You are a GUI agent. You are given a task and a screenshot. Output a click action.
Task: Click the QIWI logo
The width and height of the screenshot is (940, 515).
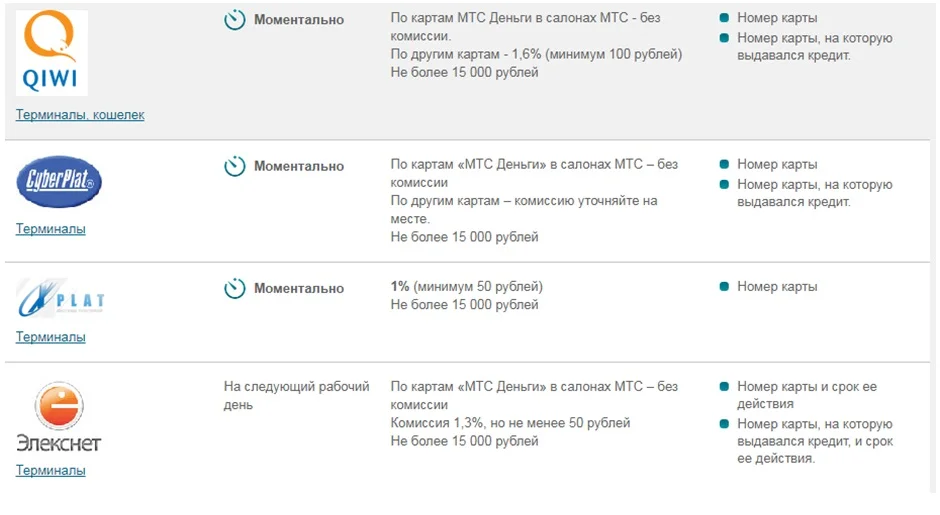coord(52,53)
